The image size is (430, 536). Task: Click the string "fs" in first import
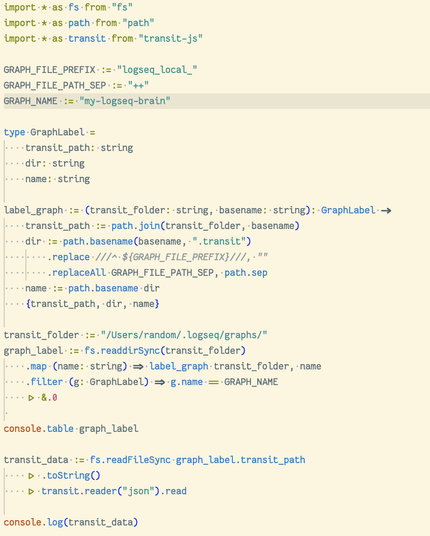(x=122, y=7)
